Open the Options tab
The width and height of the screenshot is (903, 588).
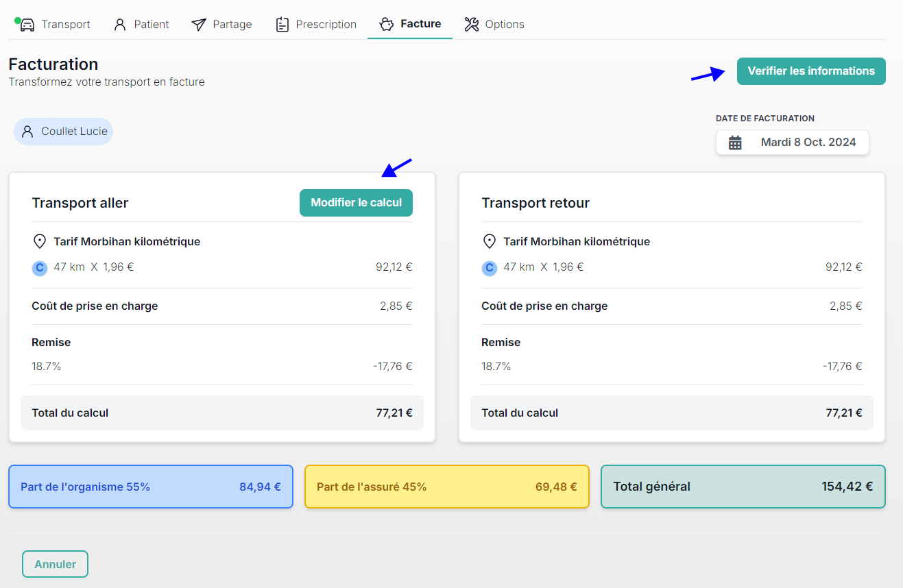(x=494, y=24)
